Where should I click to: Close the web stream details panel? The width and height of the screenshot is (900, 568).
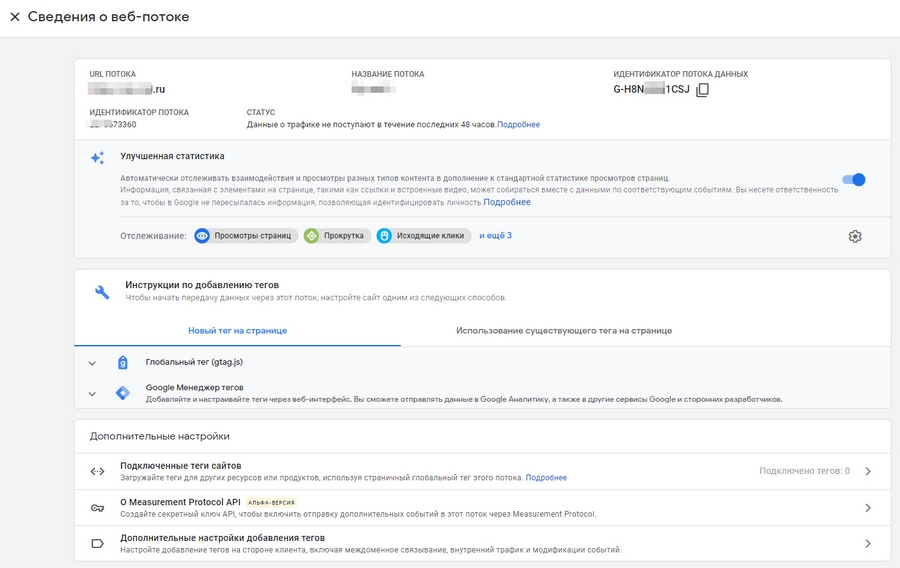15,17
